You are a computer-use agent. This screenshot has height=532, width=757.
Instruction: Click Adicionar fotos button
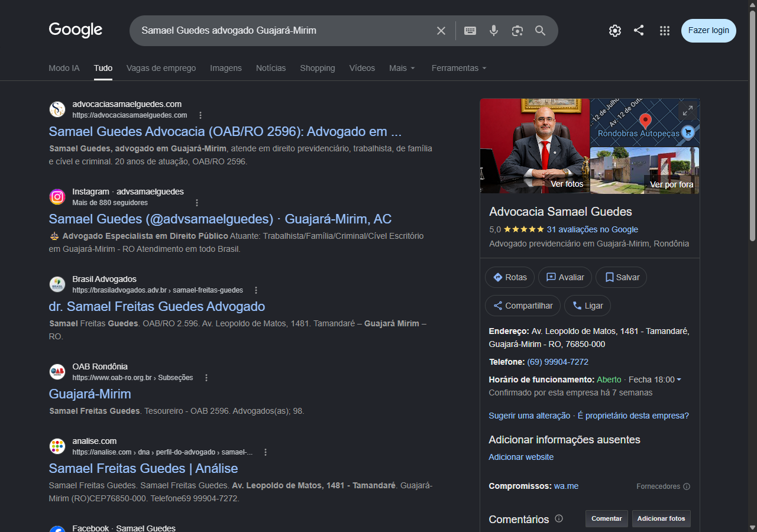pos(661,518)
